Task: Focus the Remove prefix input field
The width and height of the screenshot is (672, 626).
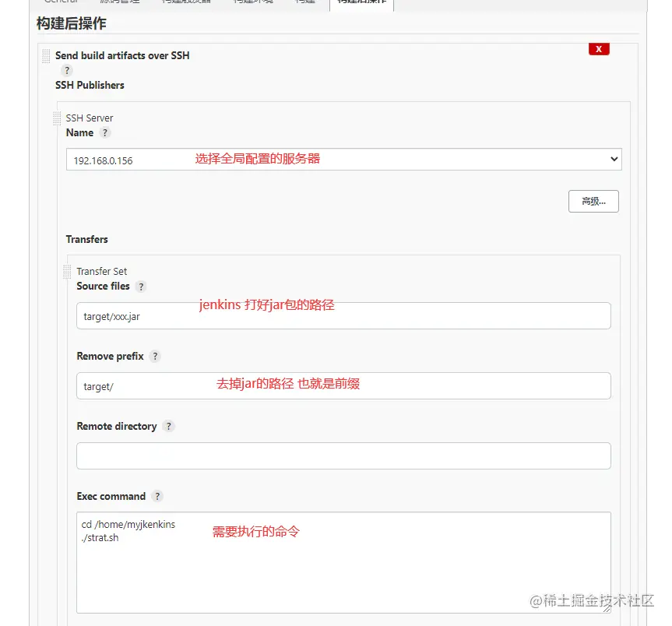Action: (343, 385)
